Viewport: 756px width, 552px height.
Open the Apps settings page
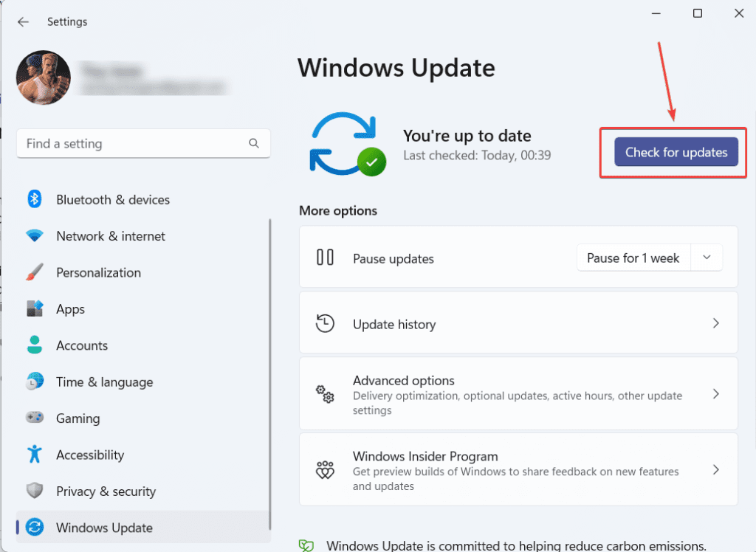coord(70,309)
